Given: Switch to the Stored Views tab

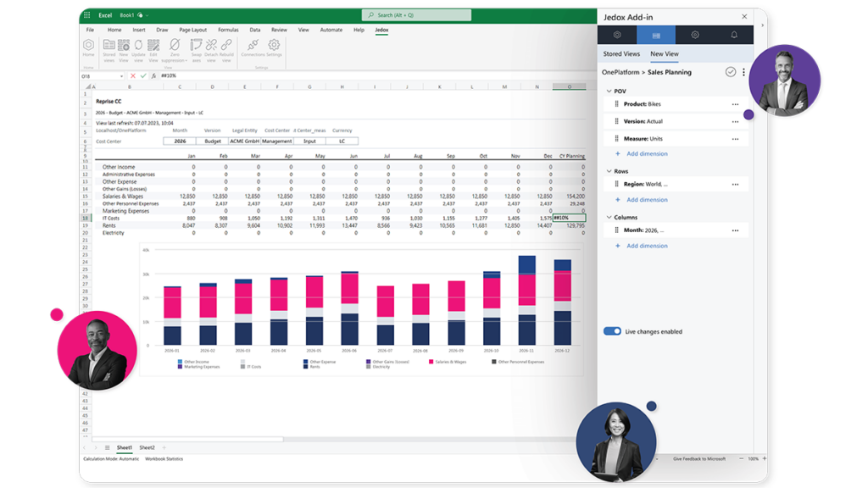Looking at the screenshot, I should click(621, 54).
